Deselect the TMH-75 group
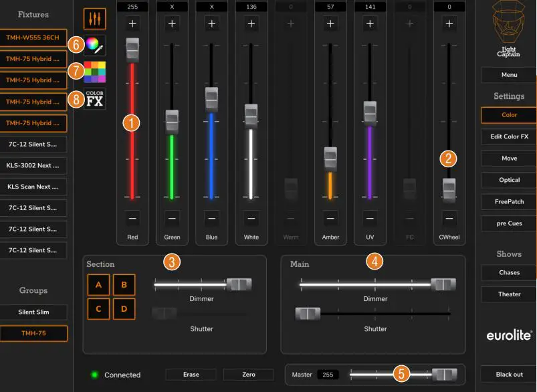The height and width of the screenshot is (392, 537). click(x=33, y=333)
